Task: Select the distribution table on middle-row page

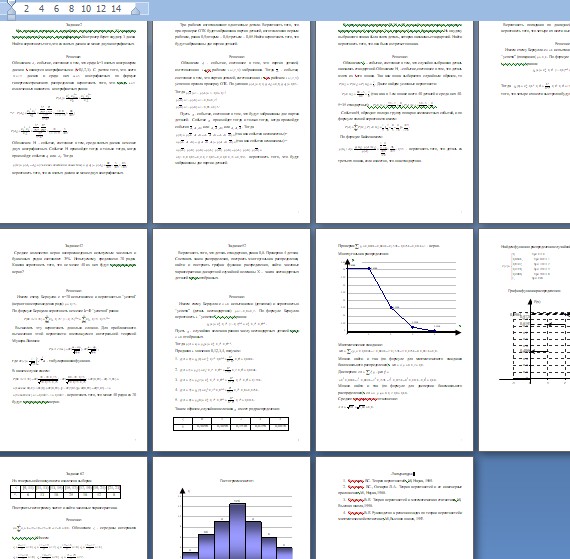Action: point(231,424)
